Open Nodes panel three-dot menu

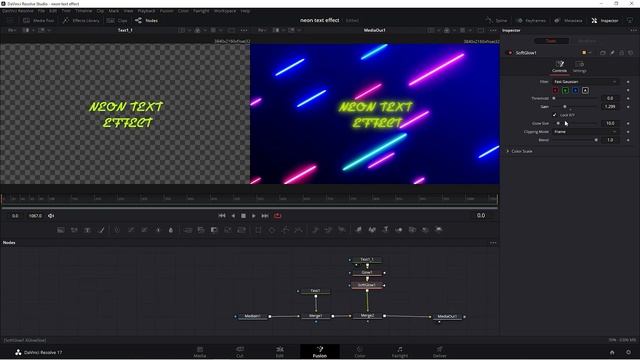(493, 242)
